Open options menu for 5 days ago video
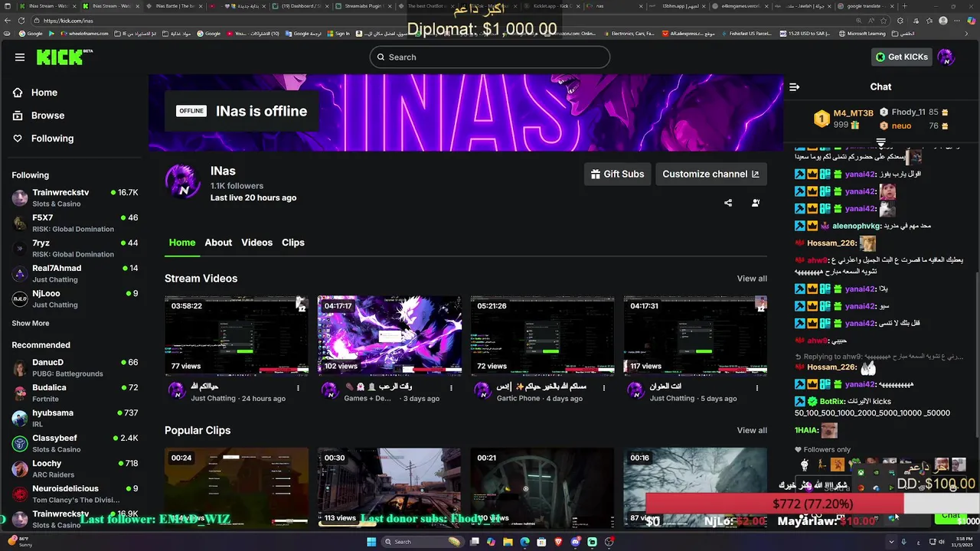980x551 pixels. tap(757, 388)
